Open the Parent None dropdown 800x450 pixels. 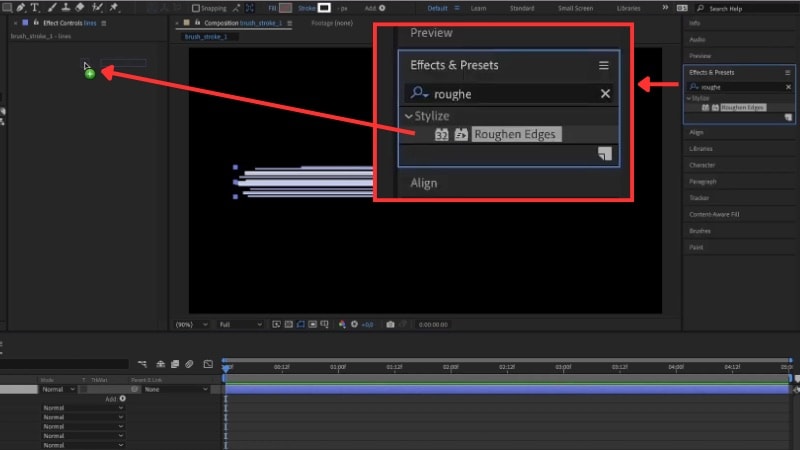[176, 389]
